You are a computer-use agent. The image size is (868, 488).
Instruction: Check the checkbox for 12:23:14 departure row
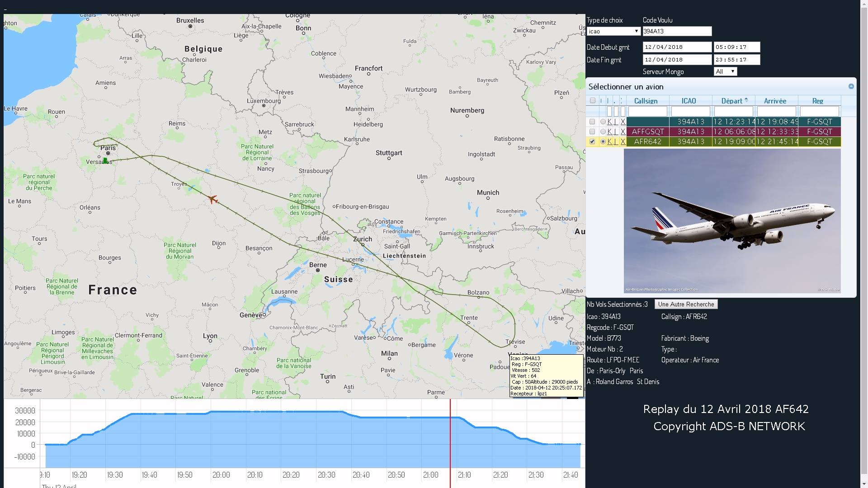click(592, 122)
